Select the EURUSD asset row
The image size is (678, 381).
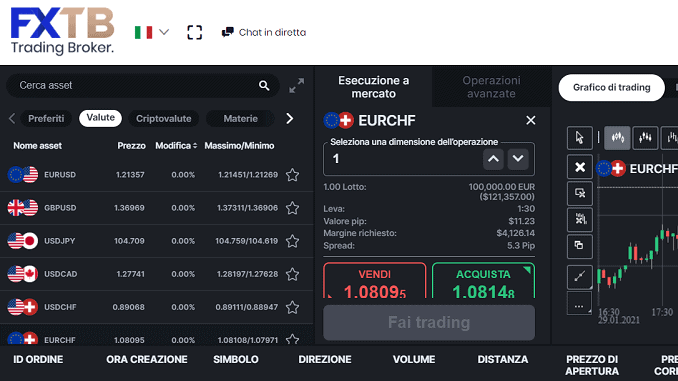pos(157,175)
